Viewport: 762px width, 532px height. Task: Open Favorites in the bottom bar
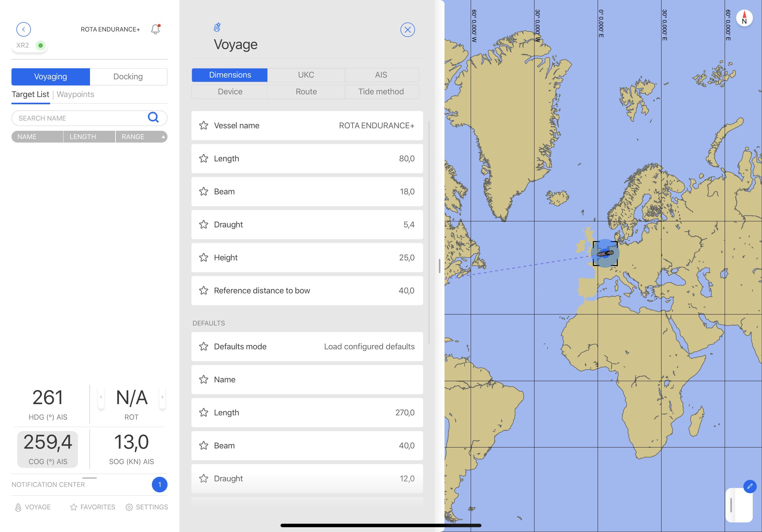pyautogui.click(x=93, y=507)
